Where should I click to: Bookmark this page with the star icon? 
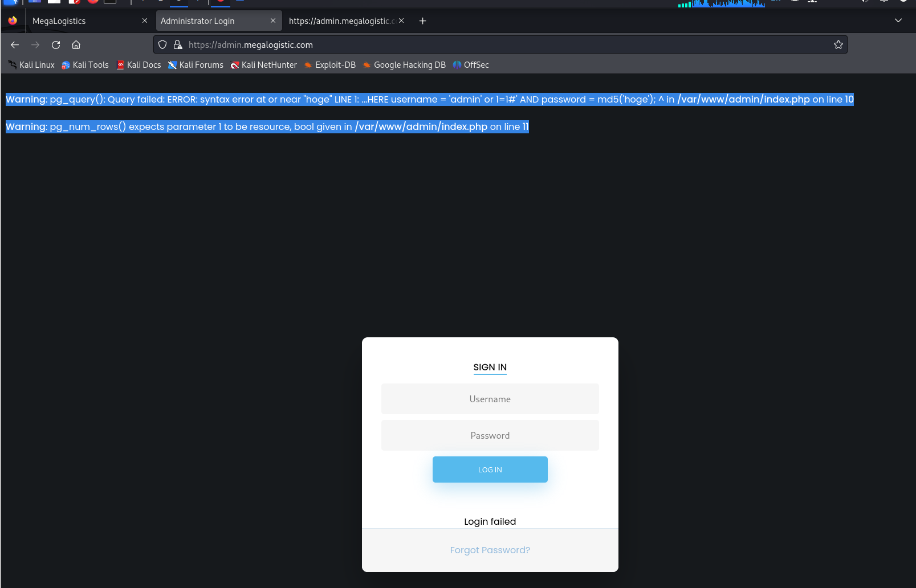coord(838,45)
